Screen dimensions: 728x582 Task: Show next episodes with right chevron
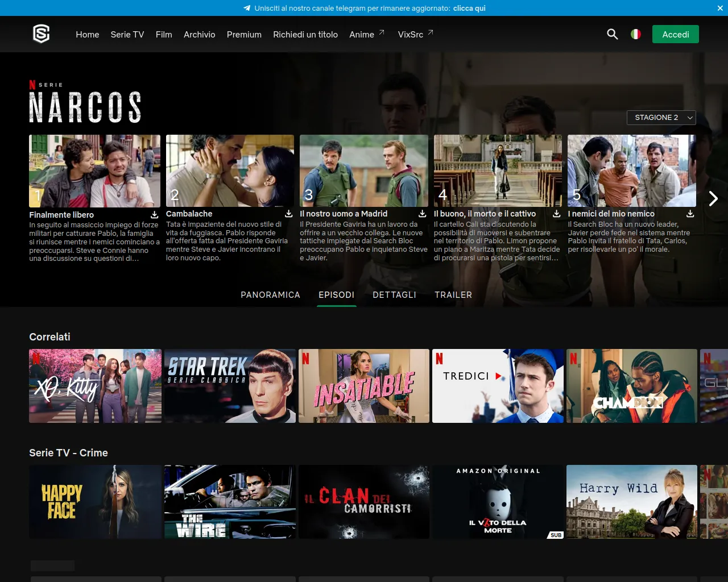[x=713, y=198]
